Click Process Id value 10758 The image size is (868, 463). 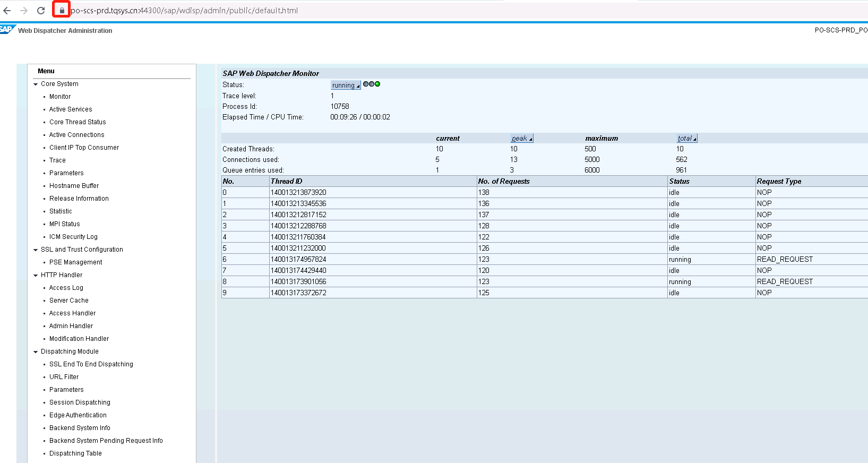tap(340, 106)
